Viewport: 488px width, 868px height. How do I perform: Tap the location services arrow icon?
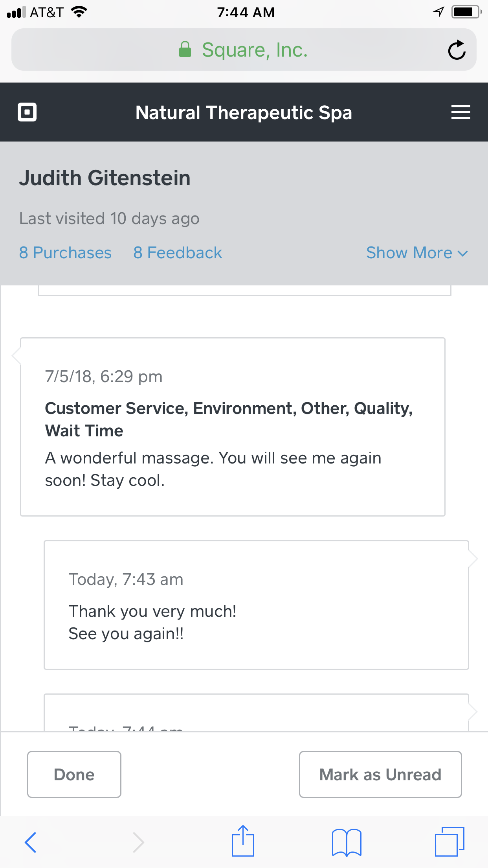(438, 12)
